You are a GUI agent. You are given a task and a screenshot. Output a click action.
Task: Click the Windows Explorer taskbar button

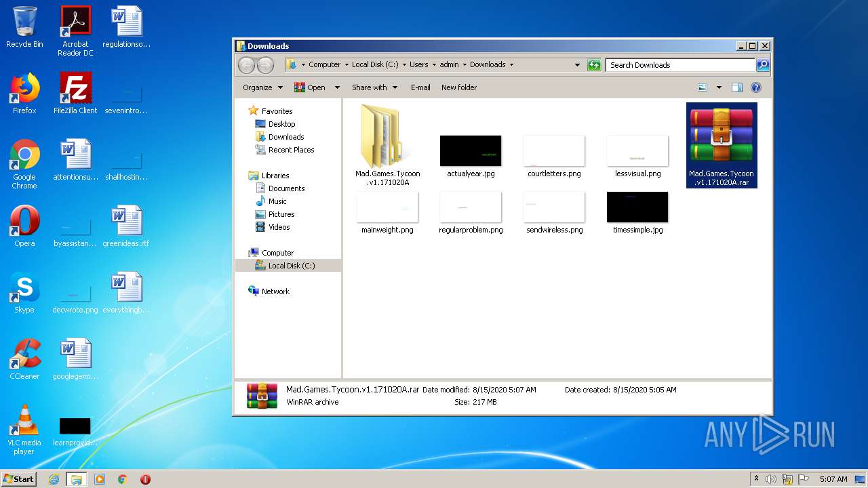click(77, 479)
